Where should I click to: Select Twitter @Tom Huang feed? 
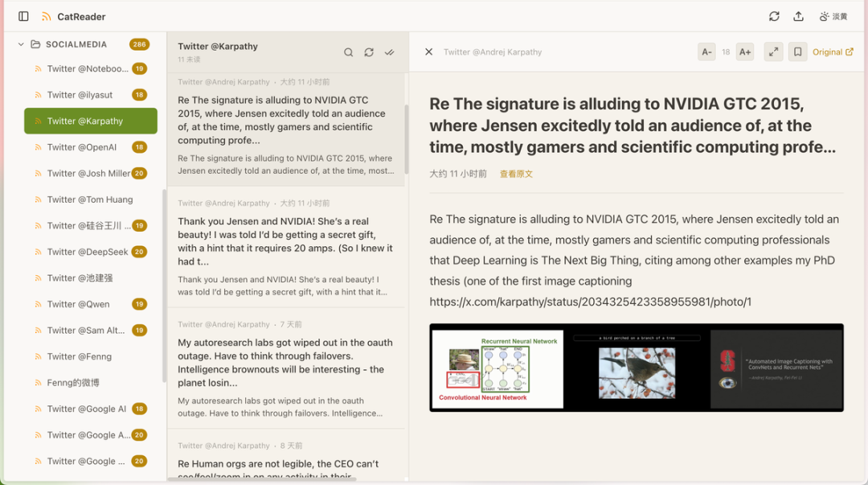91,199
